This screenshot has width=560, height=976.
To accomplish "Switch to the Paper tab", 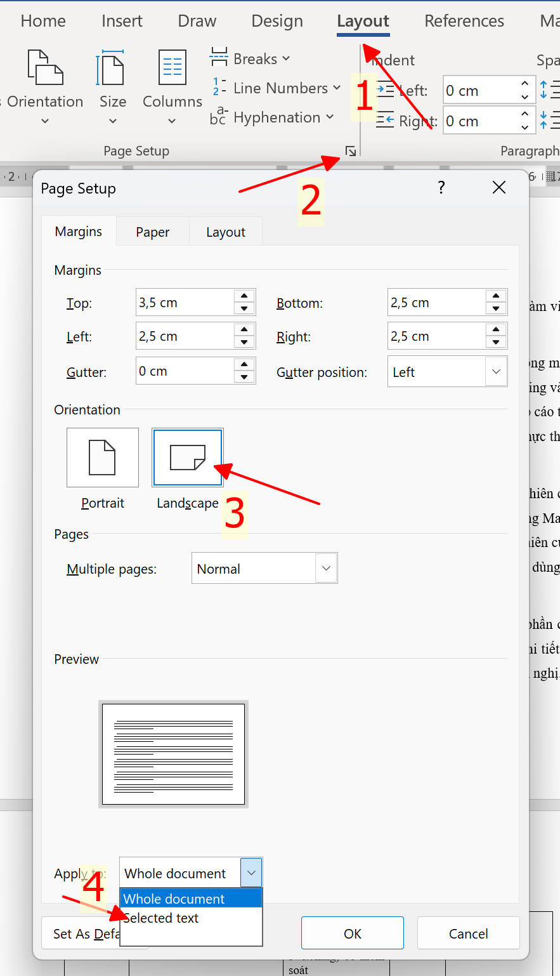I will (x=152, y=232).
